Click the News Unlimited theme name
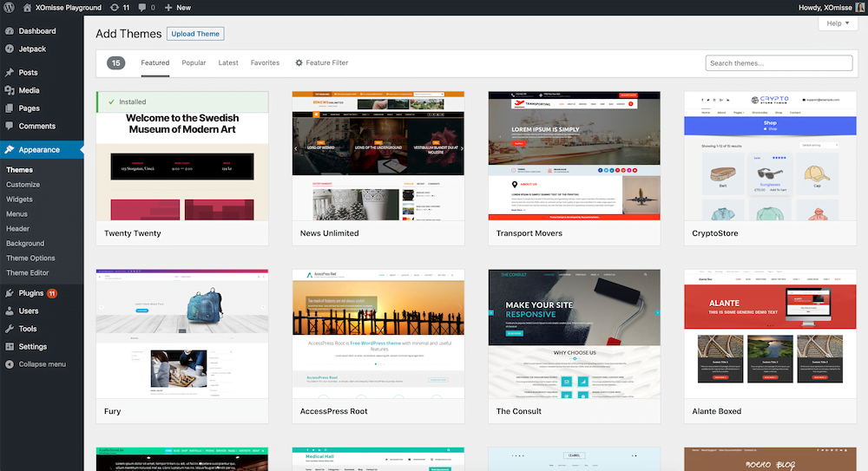868x471 pixels. pyautogui.click(x=329, y=233)
